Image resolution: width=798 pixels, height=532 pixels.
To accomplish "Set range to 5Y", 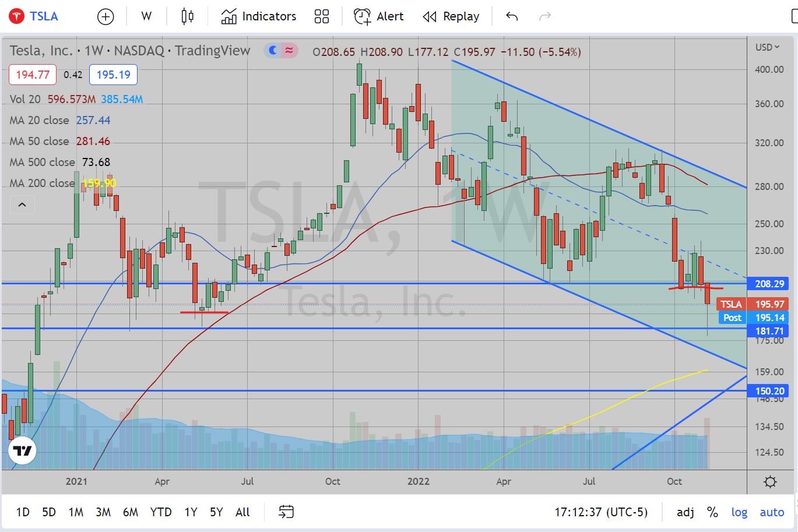I will [x=216, y=512].
